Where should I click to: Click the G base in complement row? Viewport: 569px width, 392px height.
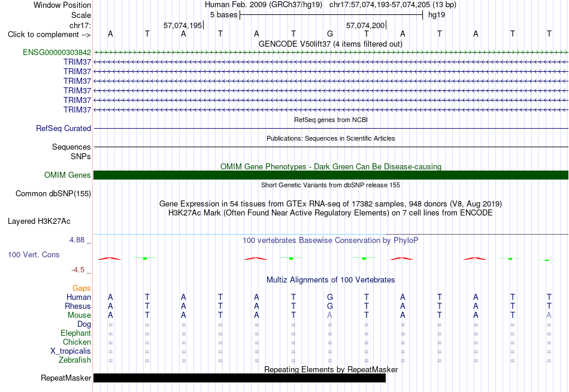(330, 34)
